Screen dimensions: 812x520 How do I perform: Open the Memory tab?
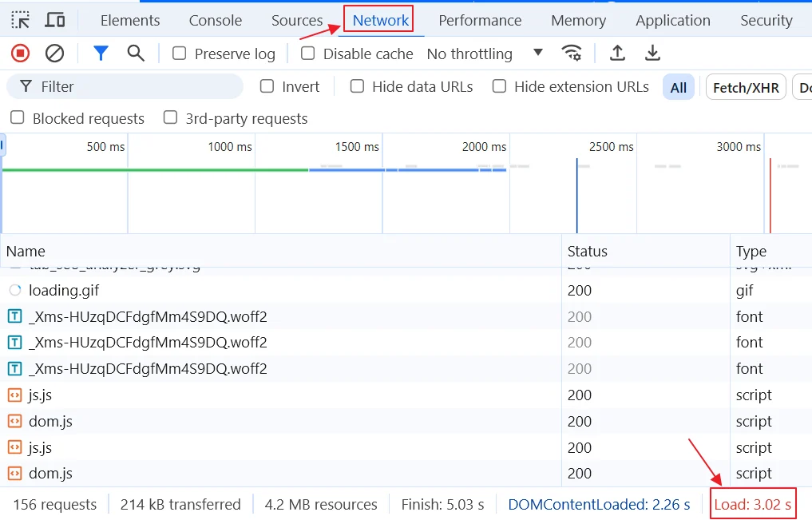(578, 20)
